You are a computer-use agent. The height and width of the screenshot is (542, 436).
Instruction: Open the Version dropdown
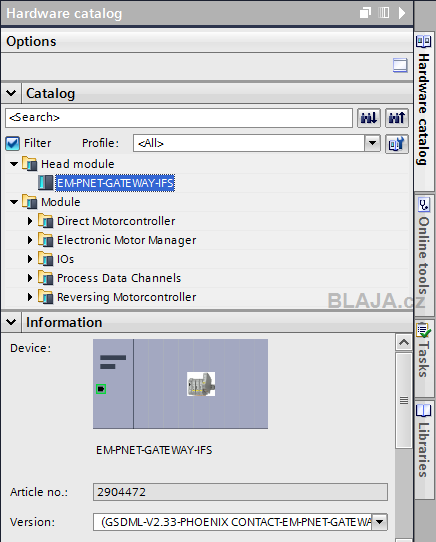tap(379, 522)
